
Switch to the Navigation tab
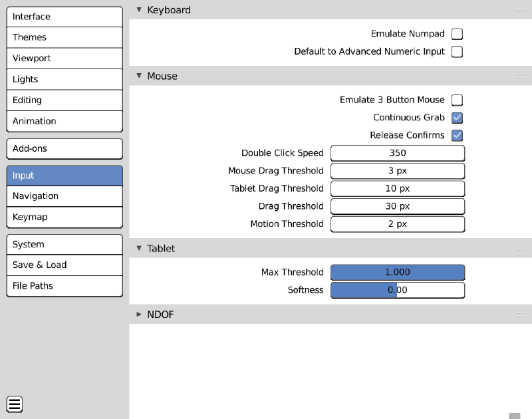click(65, 196)
